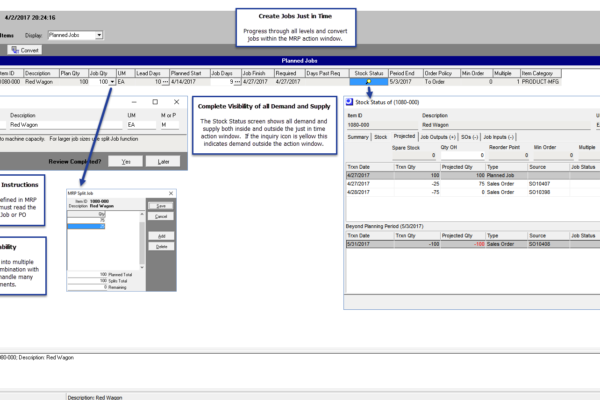600x400 pixels.
Task: Select the highlighted quantity row in split list
Action: 86,226
